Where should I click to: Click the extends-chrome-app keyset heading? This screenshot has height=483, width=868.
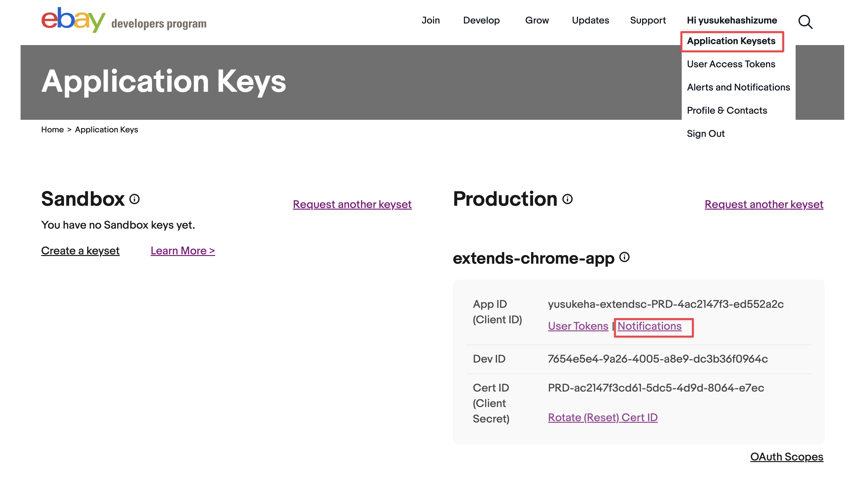pos(533,258)
